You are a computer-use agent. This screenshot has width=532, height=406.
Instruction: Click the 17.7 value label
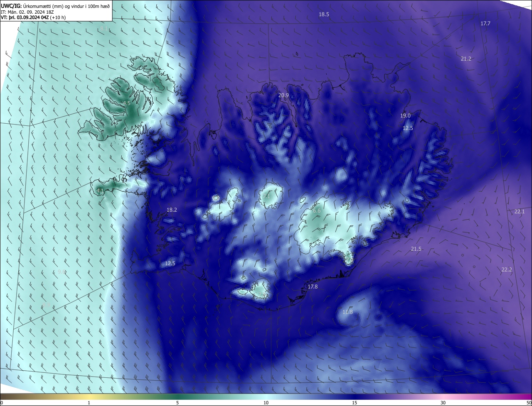(485, 24)
